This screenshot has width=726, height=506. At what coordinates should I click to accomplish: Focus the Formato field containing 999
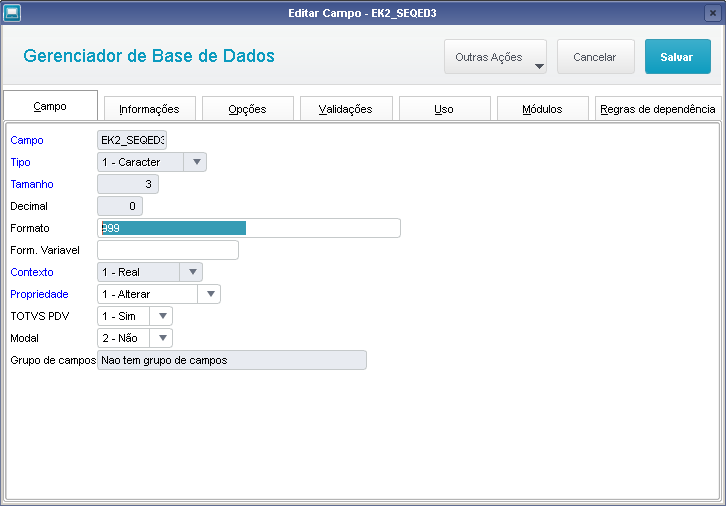pos(249,228)
